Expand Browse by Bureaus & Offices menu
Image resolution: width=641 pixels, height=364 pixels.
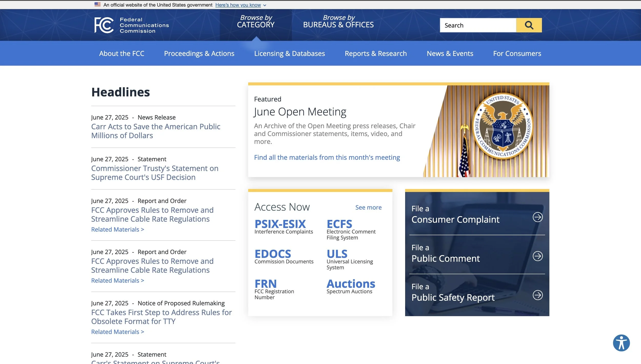pos(338,21)
